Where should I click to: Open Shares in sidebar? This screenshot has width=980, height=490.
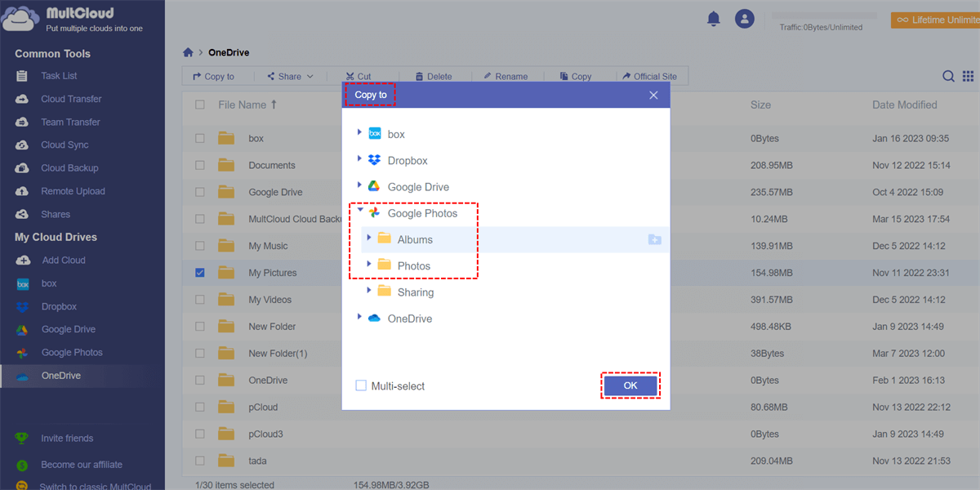click(x=56, y=214)
